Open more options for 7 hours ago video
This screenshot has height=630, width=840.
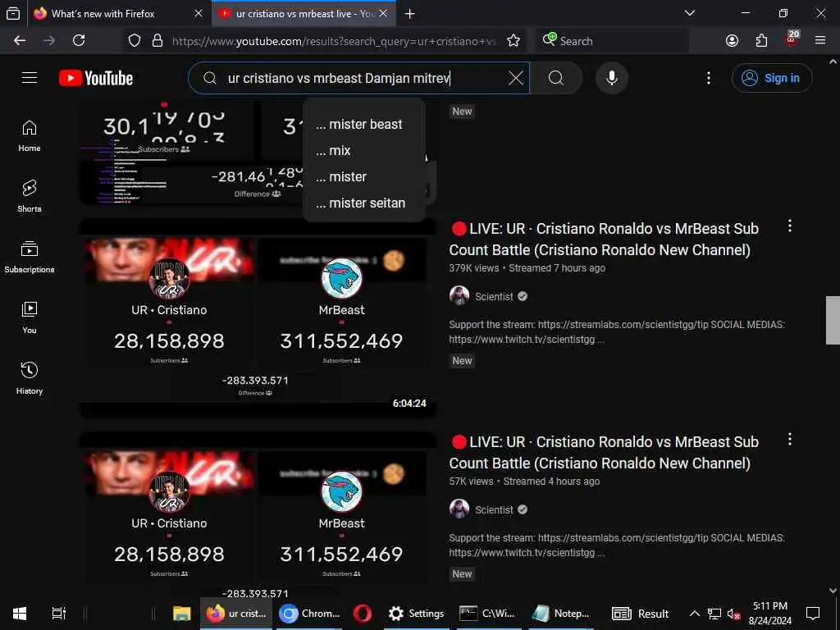790,226
